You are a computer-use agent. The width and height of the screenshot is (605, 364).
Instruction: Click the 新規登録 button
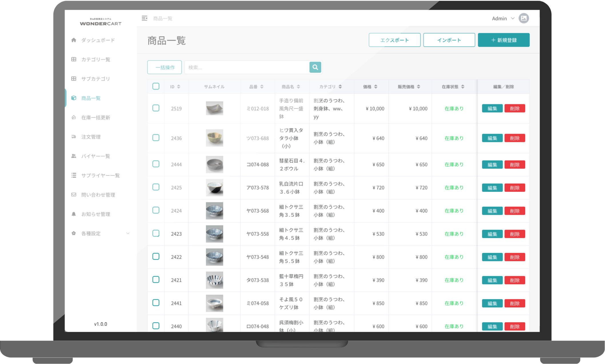(504, 40)
